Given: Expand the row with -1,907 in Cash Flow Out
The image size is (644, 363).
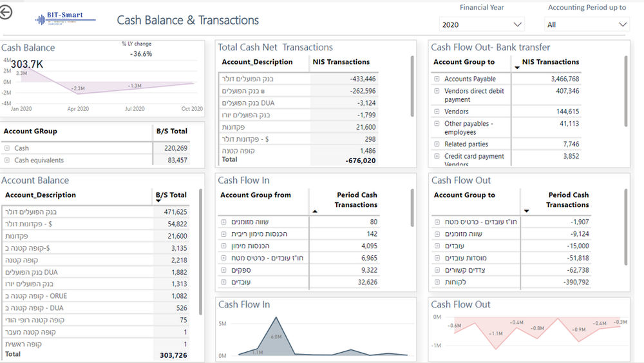Looking at the screenshot, I should point(437,222).
